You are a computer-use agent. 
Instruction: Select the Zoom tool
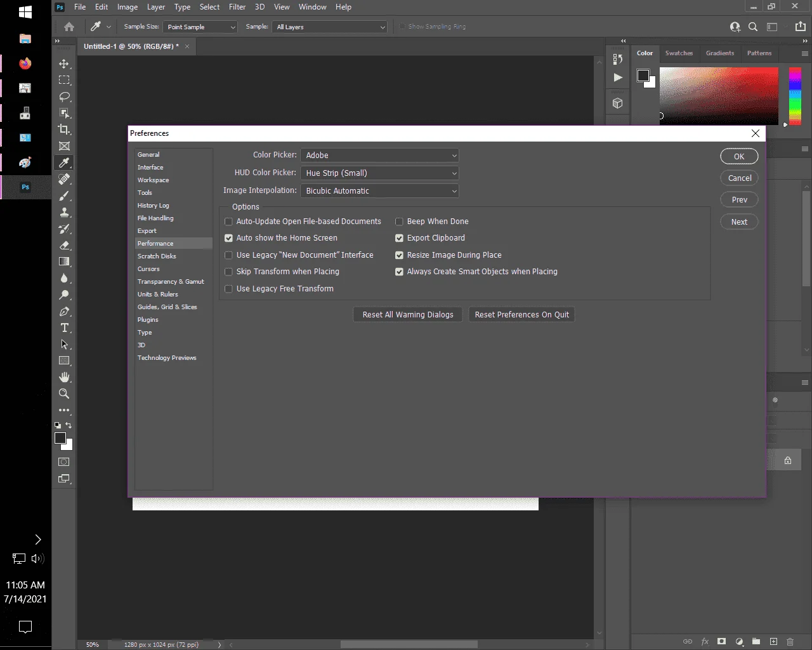[64, 394]
